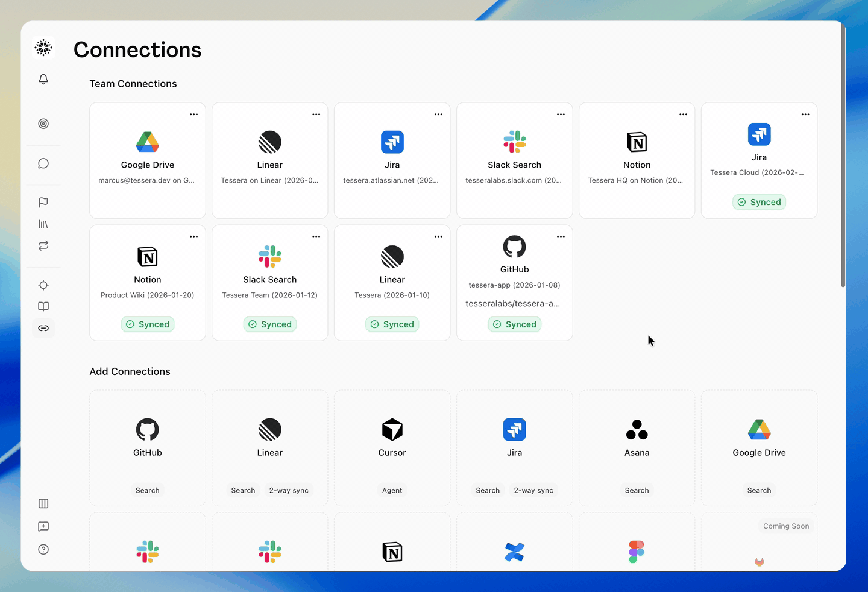The height and width of the screenshot is (592, 868).
Task: Open the options menu on Jira Tessera Cloud card
Action: (806, 114)
